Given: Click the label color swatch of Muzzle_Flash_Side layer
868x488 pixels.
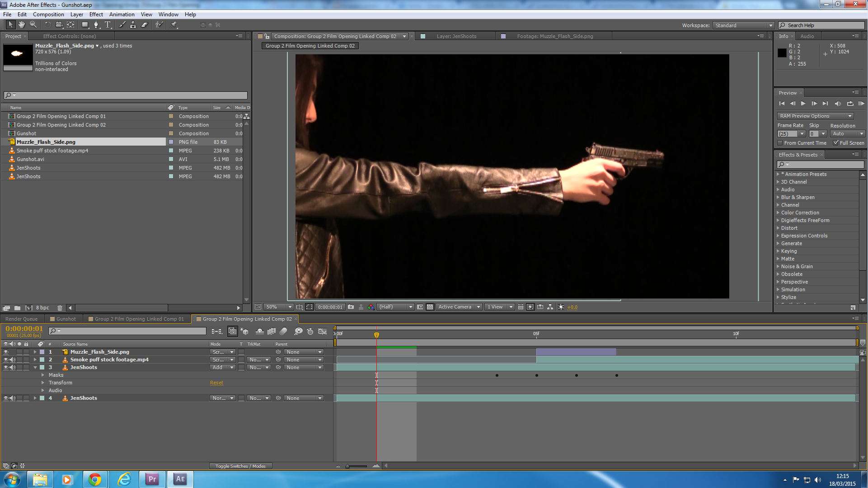Looking at the screenshot, I should 42,352.
